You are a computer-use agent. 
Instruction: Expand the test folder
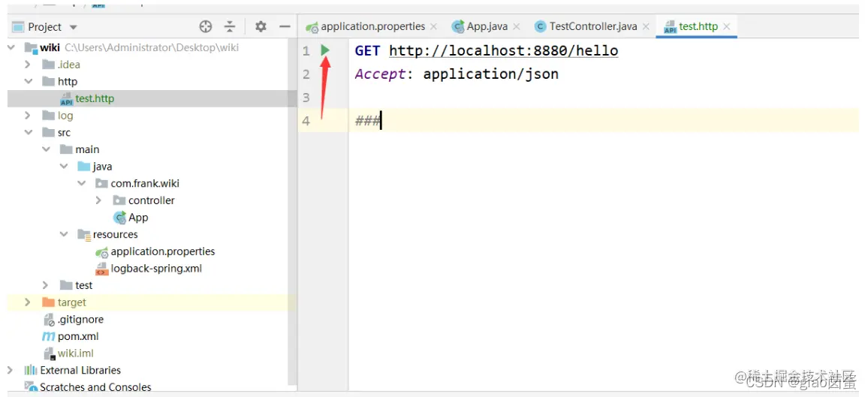point(45,285)
